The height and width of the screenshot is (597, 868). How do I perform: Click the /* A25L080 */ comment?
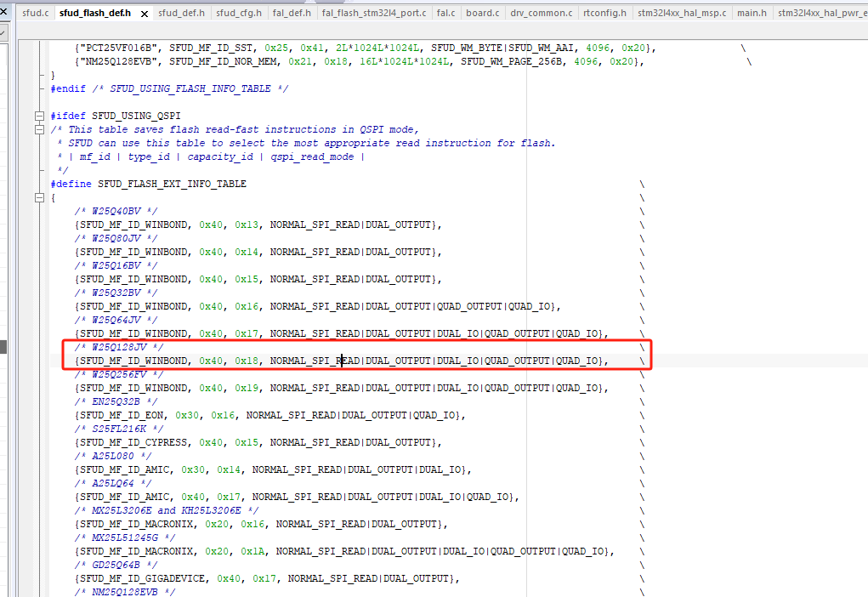(x=113, y=456)
